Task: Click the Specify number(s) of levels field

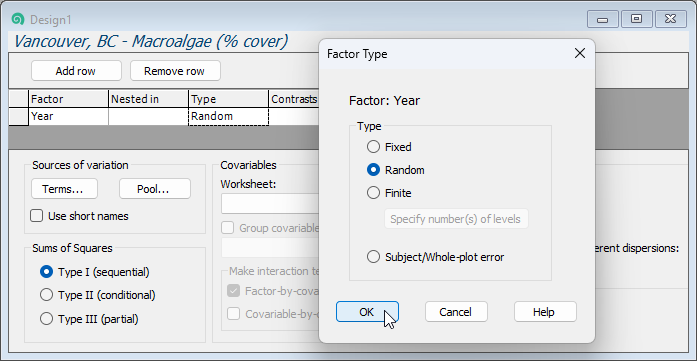Action: pyautogui.click(x=456, y=219)
